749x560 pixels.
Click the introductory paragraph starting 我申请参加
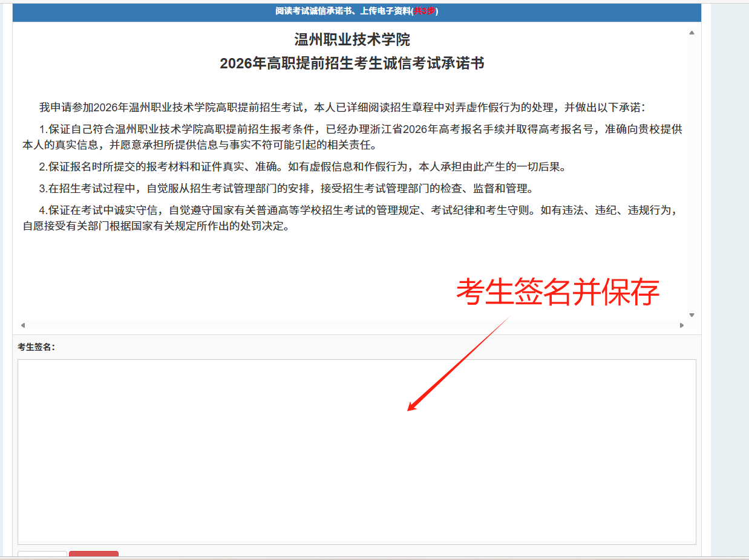tap(342, 108)
